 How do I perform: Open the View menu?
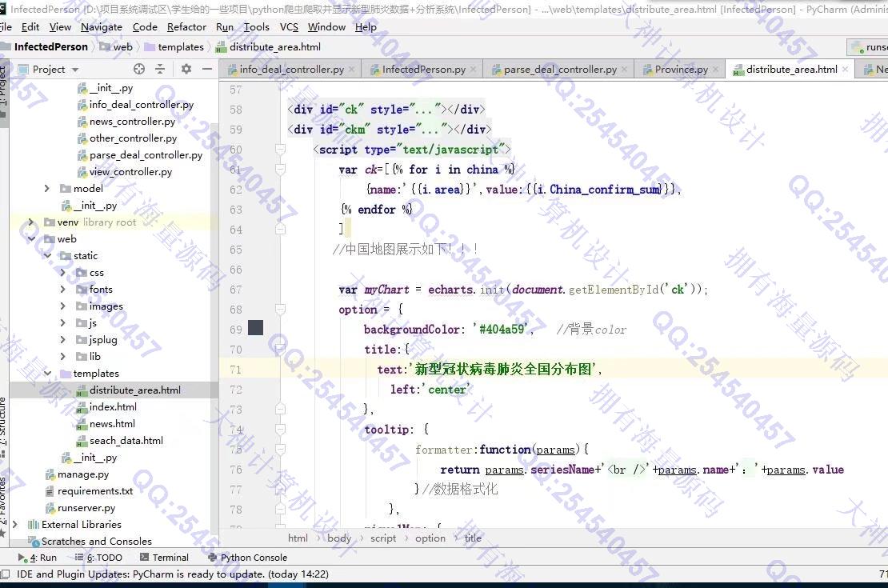click(x=60, y=26)
